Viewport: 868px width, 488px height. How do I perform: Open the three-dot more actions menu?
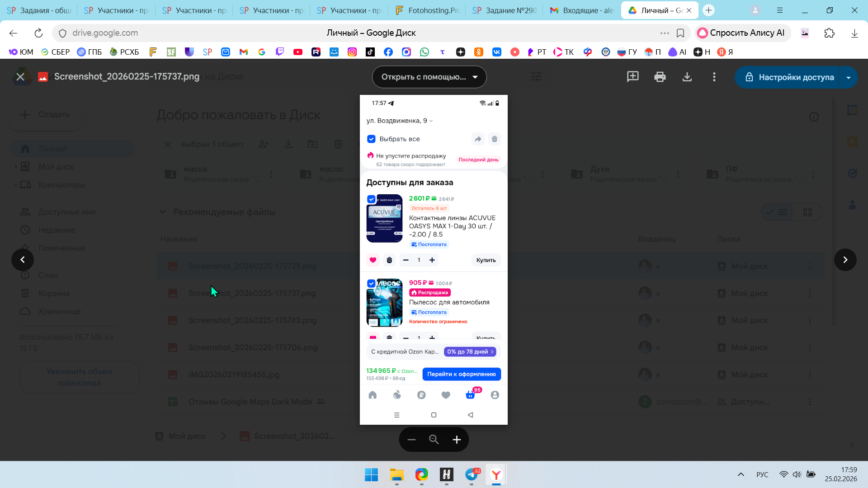click(x=714, y=77)
